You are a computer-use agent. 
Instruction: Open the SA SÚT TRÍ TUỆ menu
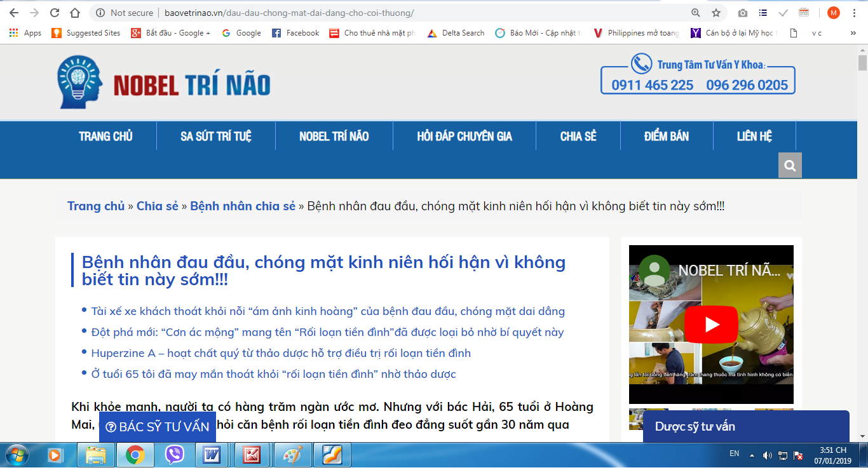tap(216, 137)
